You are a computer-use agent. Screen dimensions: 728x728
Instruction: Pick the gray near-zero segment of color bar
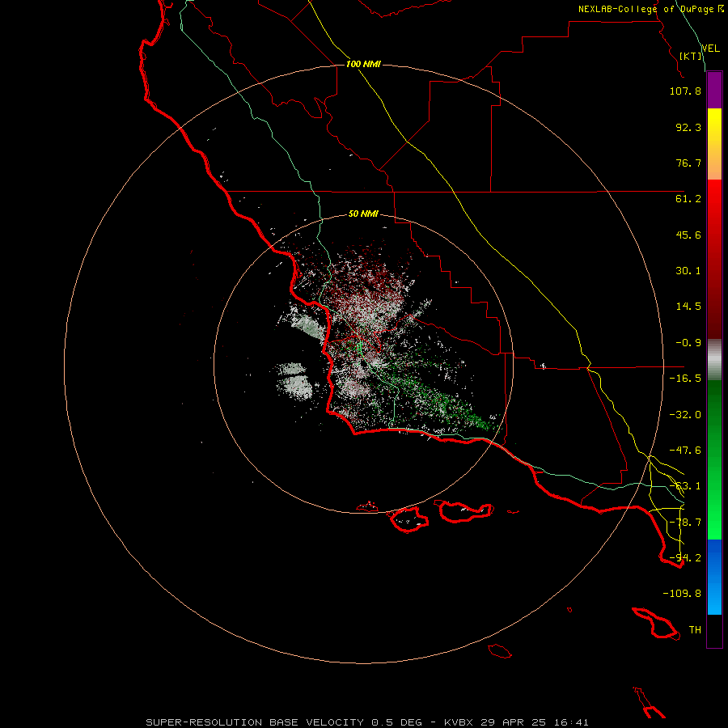pyautogui.click(x=714, y=358)
